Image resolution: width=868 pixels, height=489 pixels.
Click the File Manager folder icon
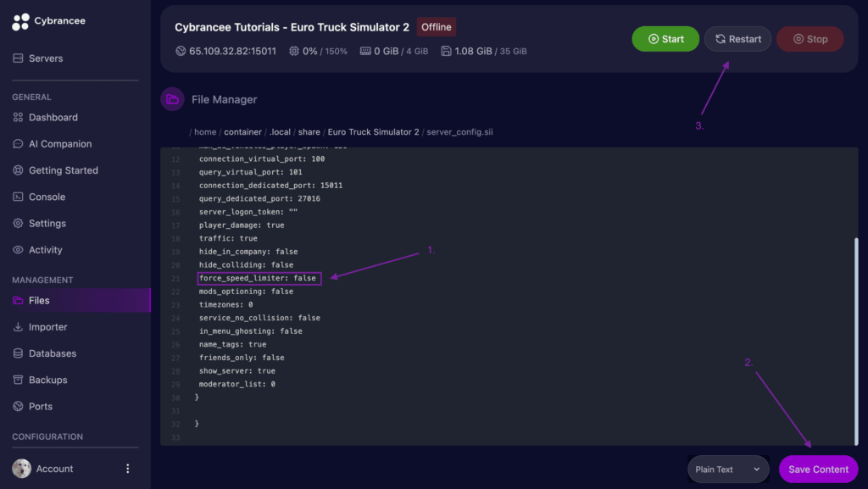point(172,99)
